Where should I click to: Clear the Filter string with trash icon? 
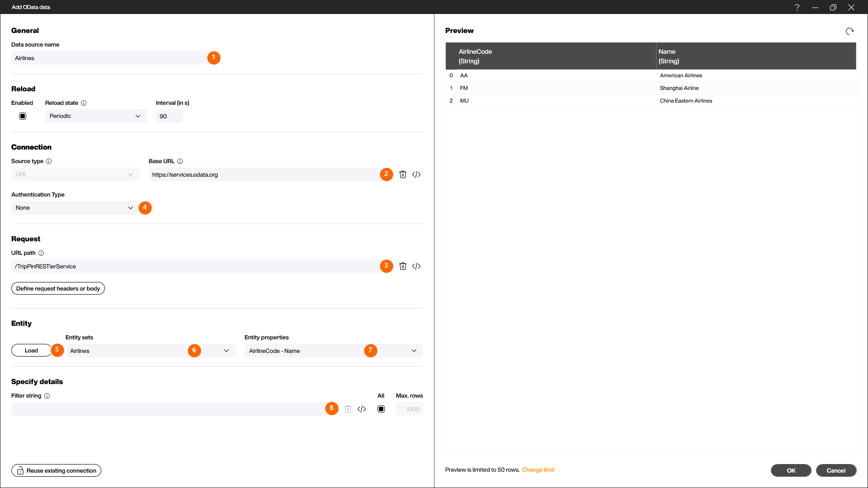tap(348, 409)
